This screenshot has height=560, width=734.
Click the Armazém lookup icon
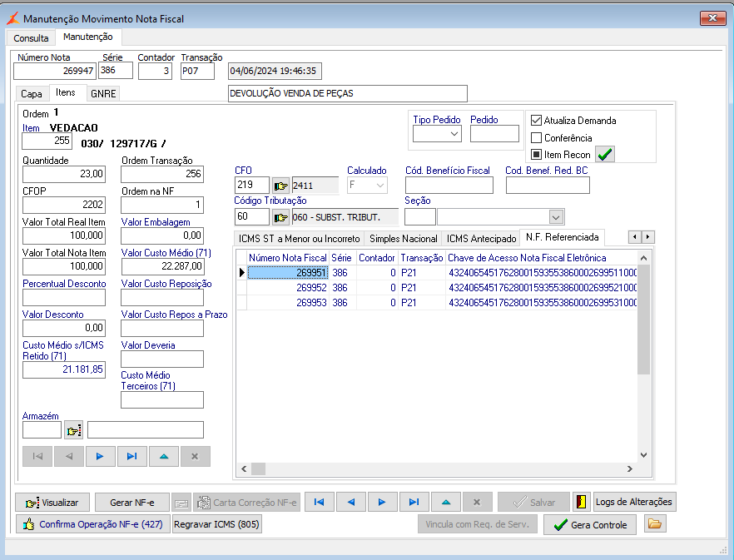(x=74, y=430)
